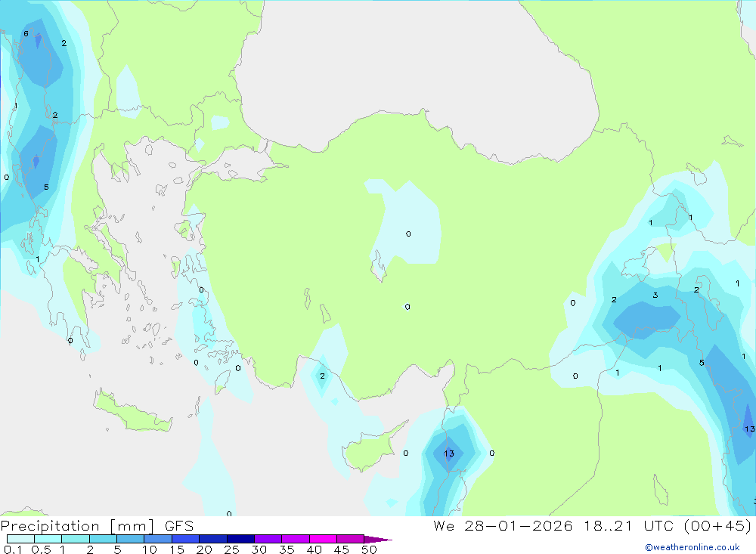Click the 0.1–0.5 mm legend color swatch

(x=20, y=539)
